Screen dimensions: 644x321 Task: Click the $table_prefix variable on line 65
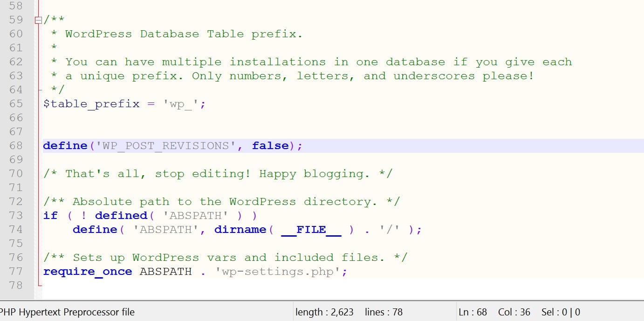point(91,103)
